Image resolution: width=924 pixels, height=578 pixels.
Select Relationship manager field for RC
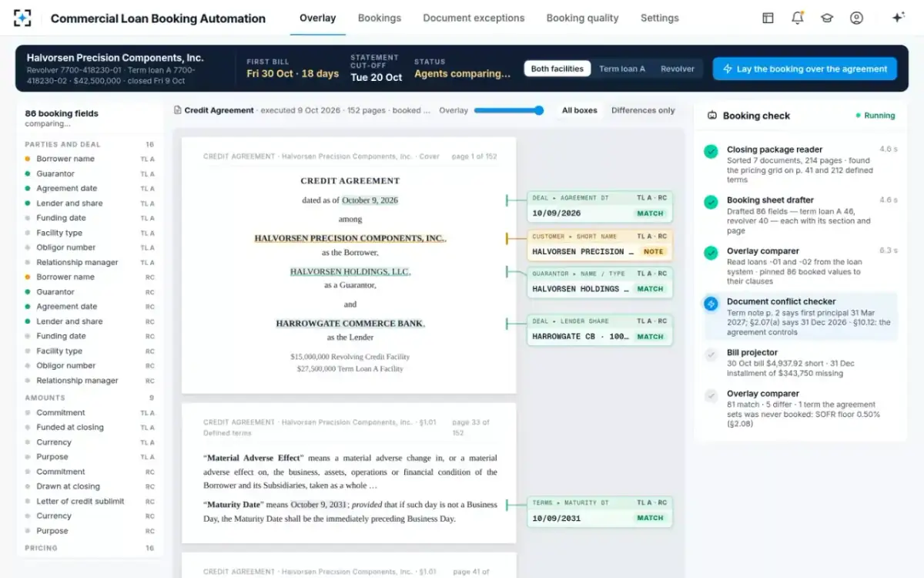pyautogui.click(x=89, y=381)
